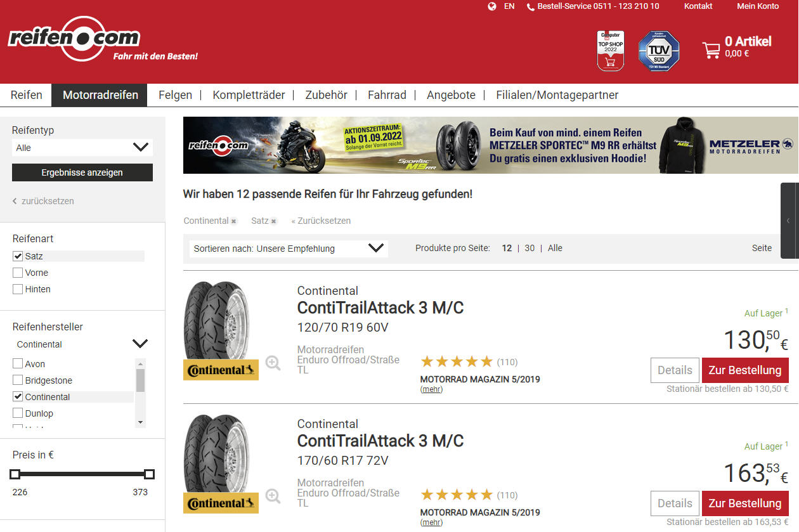Click Details for the 120/70 R19 tire
The width and height of the screenshot is (799, 532).
675,370
